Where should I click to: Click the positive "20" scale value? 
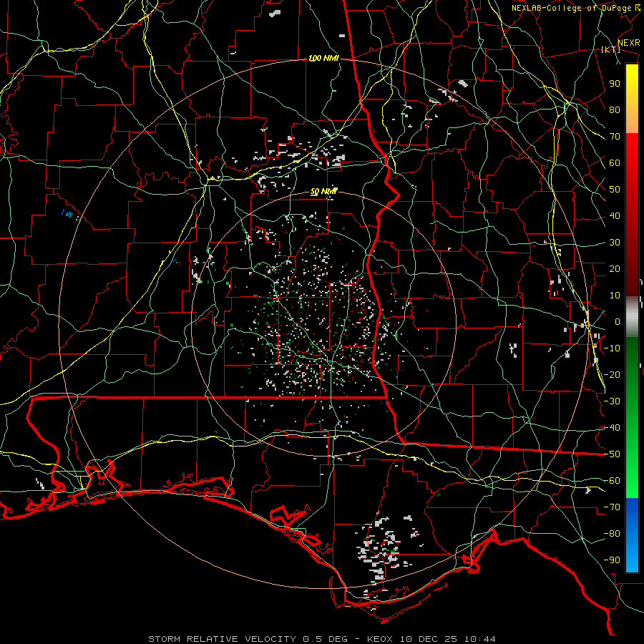[x=615, y=268]
